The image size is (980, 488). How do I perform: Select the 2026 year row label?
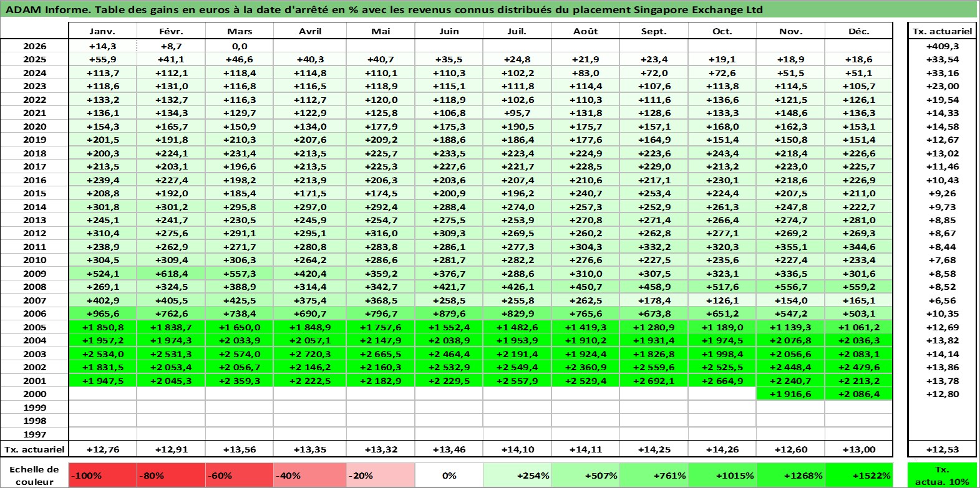[34, 46]
